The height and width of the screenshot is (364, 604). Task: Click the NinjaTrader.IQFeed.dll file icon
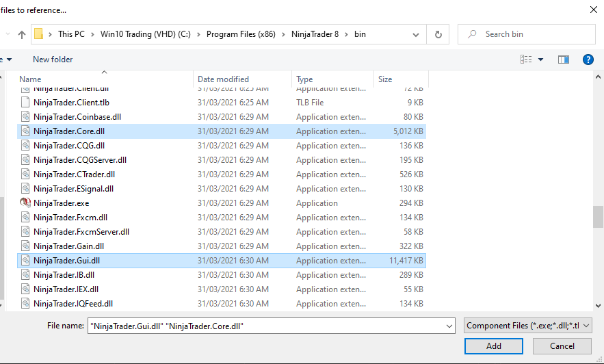click(25, 304)
